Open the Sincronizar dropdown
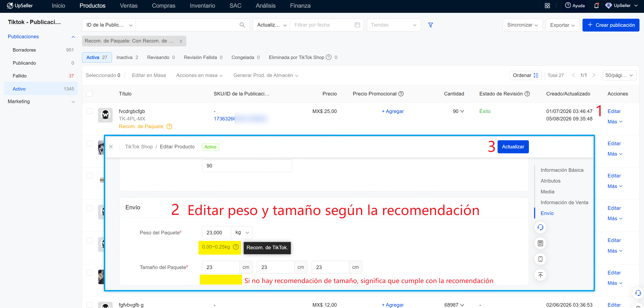The image size is (644, 308). click(x=523, y=25)
